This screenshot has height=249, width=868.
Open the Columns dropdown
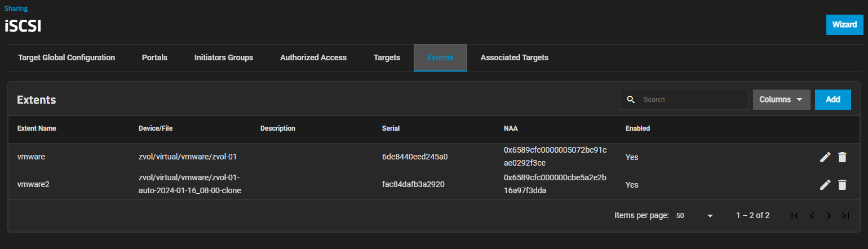point(781,100)
